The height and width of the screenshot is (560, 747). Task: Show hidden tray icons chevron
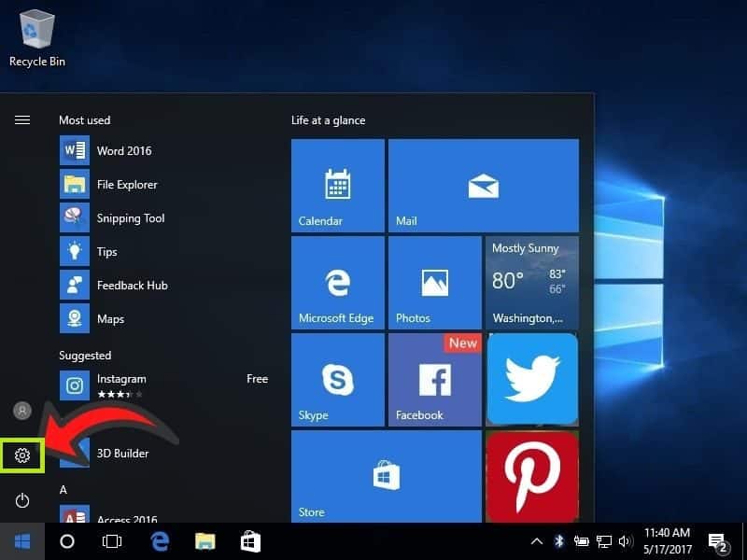pos(536,541)
